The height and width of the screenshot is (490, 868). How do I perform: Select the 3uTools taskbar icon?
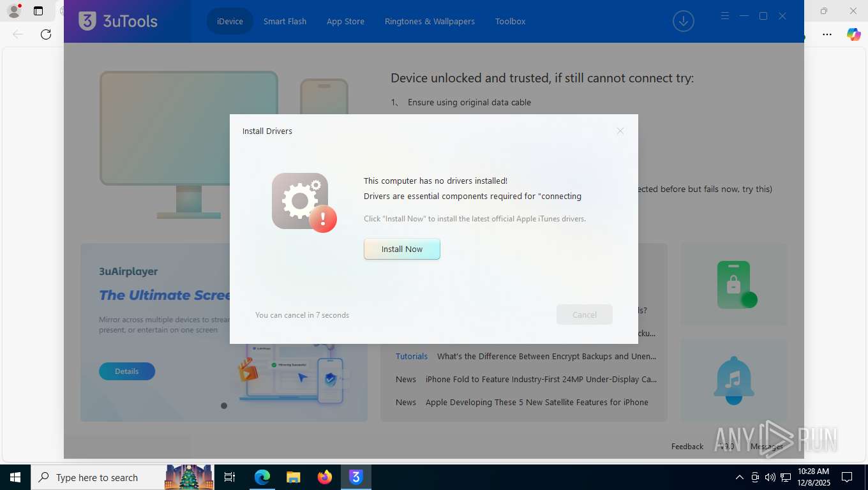point(356,477)
